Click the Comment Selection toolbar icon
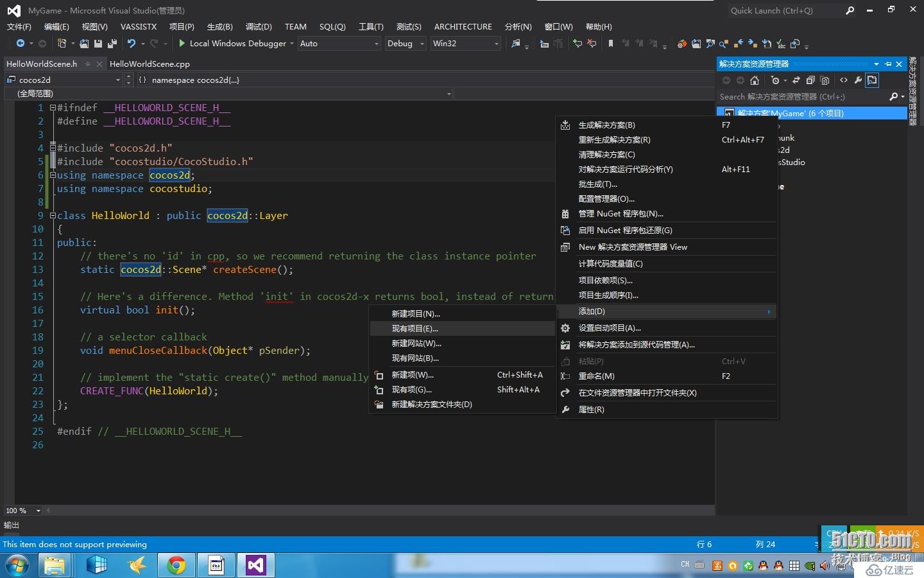Image resolution: width=924 pixels, height=578 pixels. tap(577, 43)
